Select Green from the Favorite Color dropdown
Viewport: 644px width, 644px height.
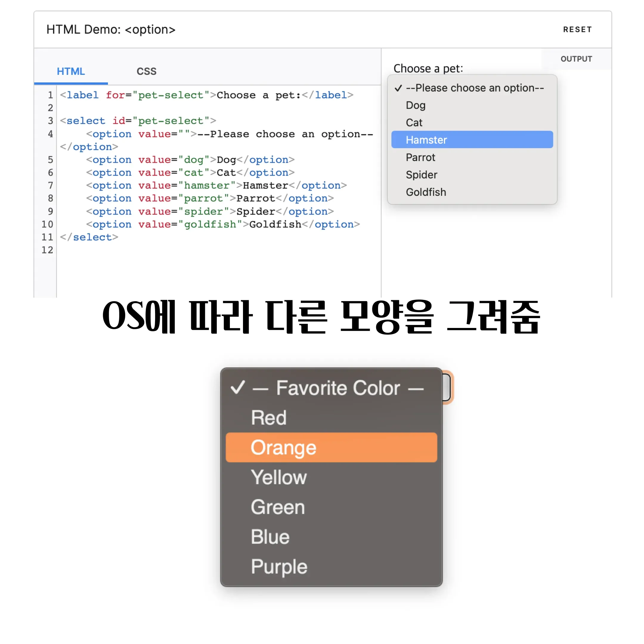pos(278,507)
